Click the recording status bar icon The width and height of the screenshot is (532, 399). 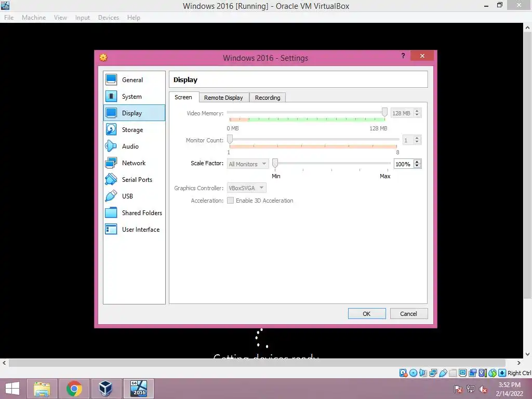tap(472, 373)
